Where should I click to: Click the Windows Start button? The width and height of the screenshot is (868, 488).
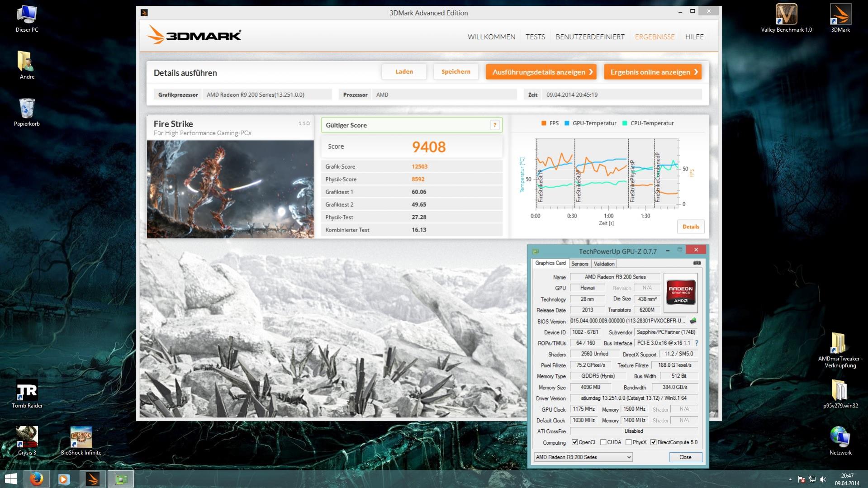10,479
